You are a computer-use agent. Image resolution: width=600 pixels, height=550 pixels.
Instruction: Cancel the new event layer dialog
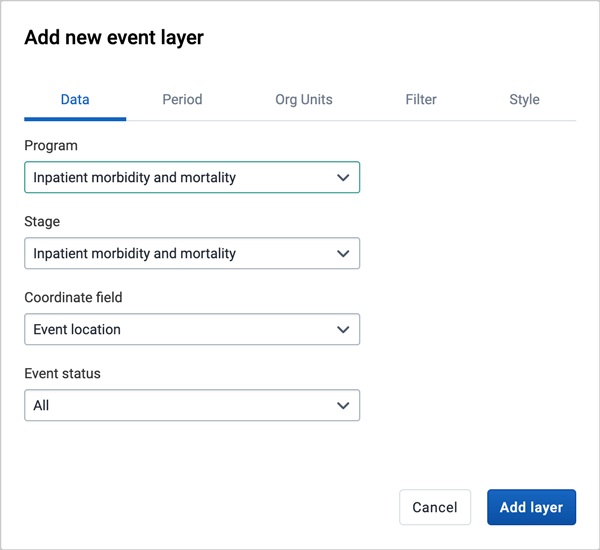point(435,507)
